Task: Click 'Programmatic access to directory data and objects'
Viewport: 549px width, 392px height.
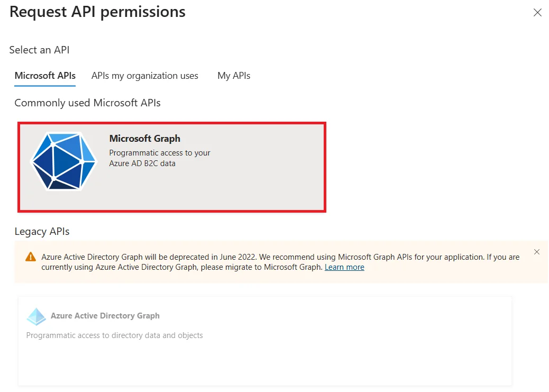Action: tap(114, 335)
